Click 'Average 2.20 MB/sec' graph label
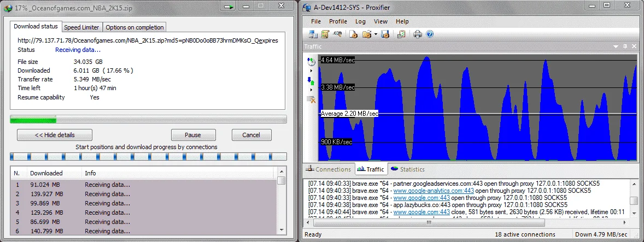This screenshot has width=644, height=242. [349, 114]
